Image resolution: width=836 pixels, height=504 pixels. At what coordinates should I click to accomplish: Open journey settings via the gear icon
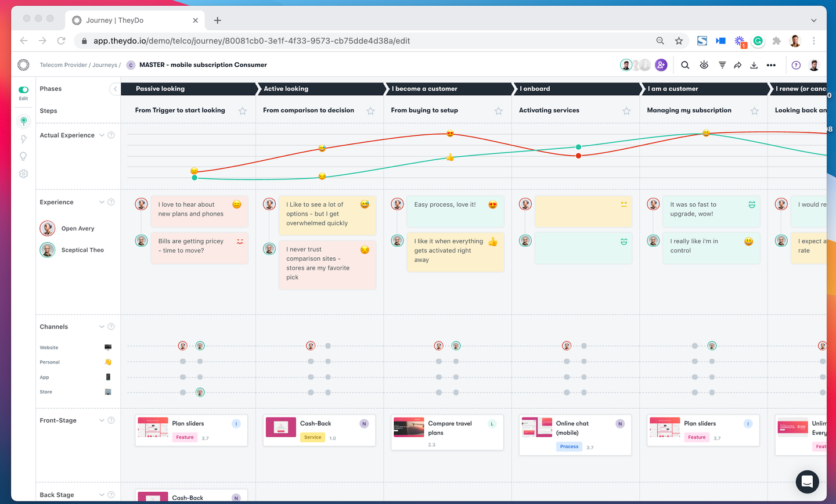pos(23,173)
